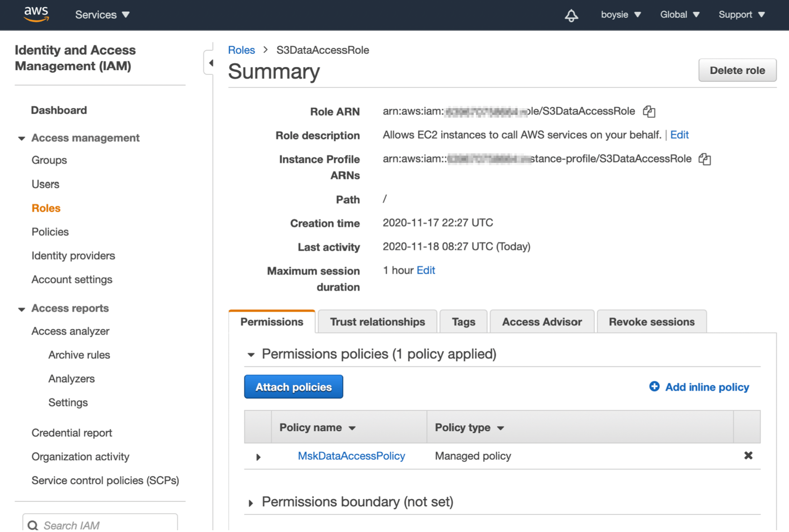789x532 pixels.
Task: Collapse the Access management section
Action: tap(21, 138)
